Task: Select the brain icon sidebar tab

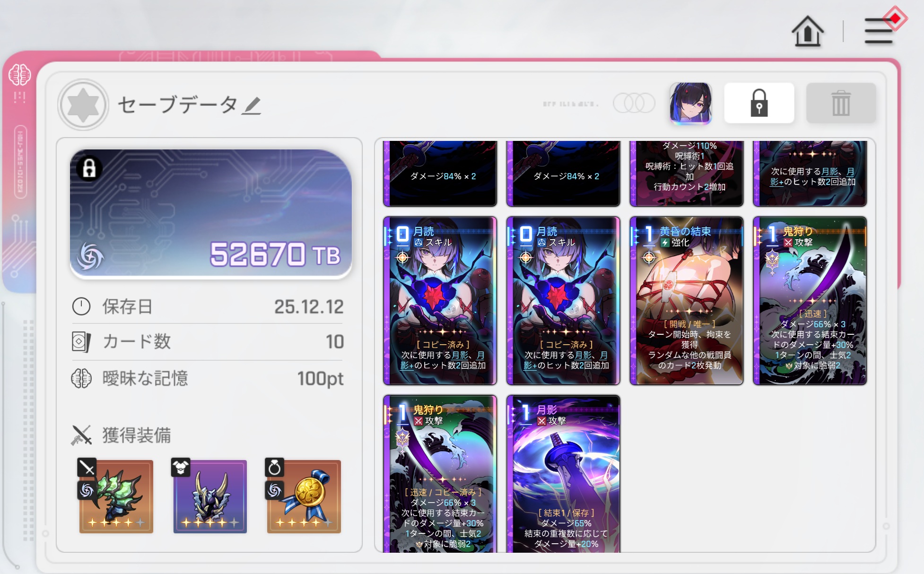Action: 20,75
